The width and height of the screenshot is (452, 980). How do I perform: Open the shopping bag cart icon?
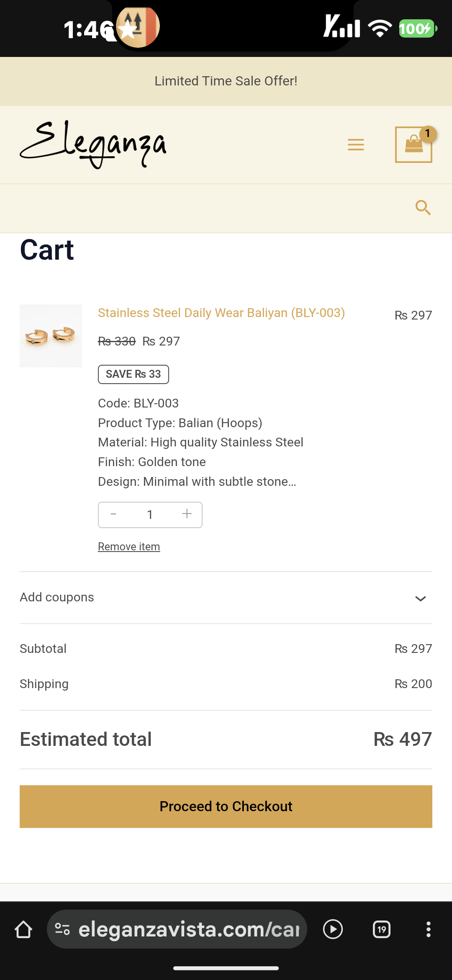(x=413, y=144)
